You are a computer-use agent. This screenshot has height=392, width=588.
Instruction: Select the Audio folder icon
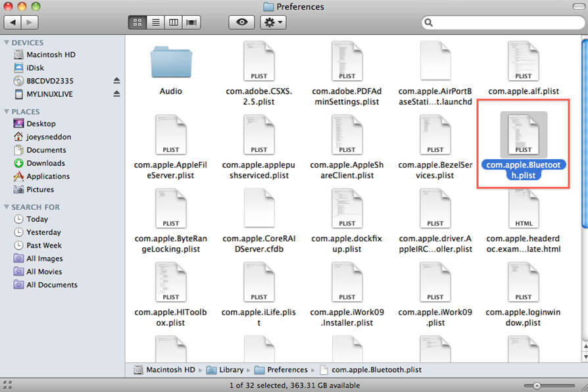pyautogui.click(x=171, y=62)
